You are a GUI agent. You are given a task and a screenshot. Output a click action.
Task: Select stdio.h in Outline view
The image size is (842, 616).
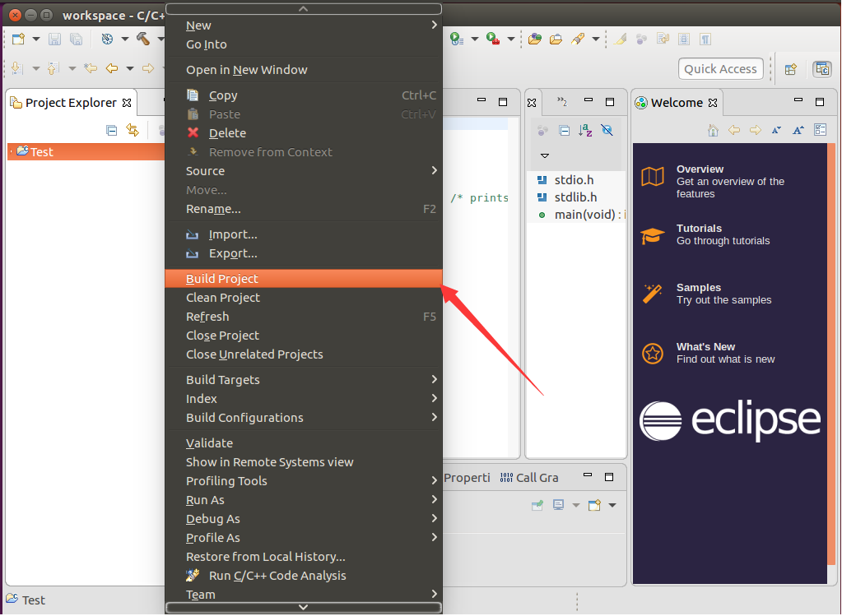coord(574,180)
